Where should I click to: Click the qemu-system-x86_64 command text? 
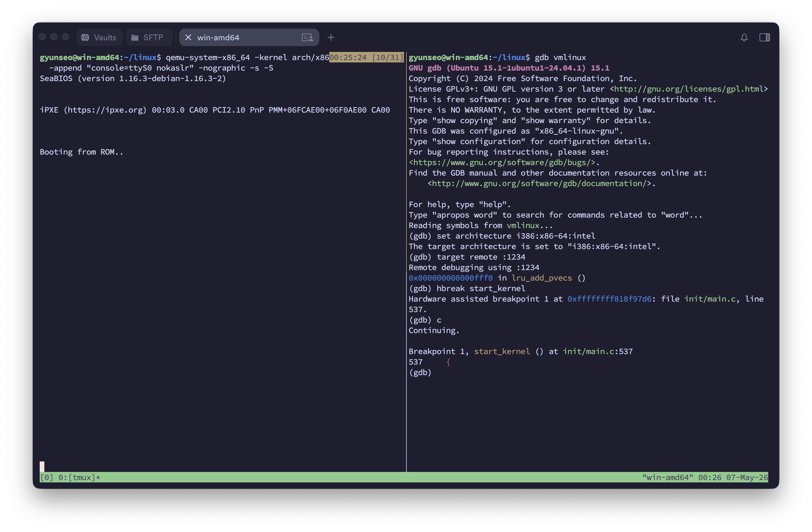pos(208,58)
